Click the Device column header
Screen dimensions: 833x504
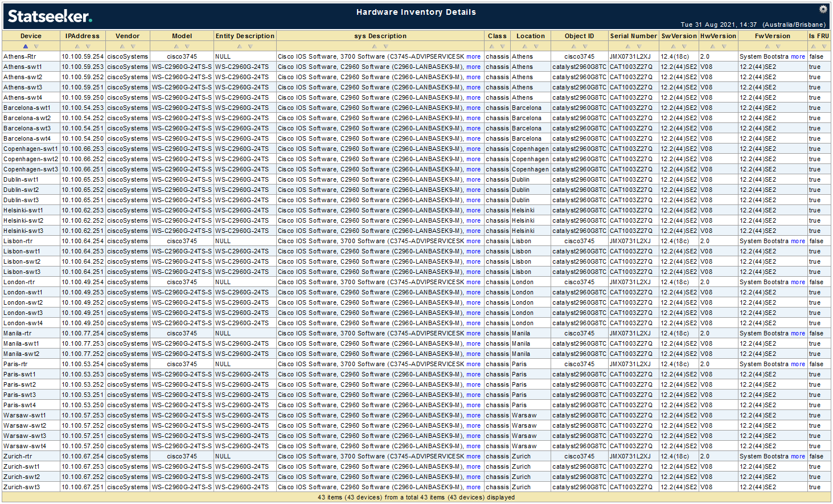[x=31, y=36]
